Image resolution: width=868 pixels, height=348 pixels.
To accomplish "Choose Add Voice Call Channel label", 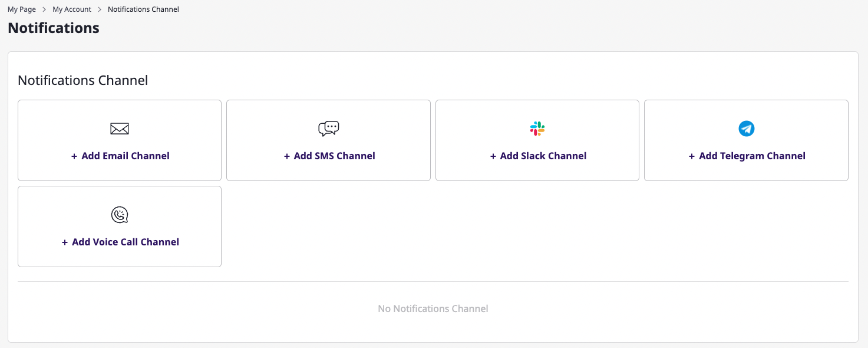I will coord(126,242).
